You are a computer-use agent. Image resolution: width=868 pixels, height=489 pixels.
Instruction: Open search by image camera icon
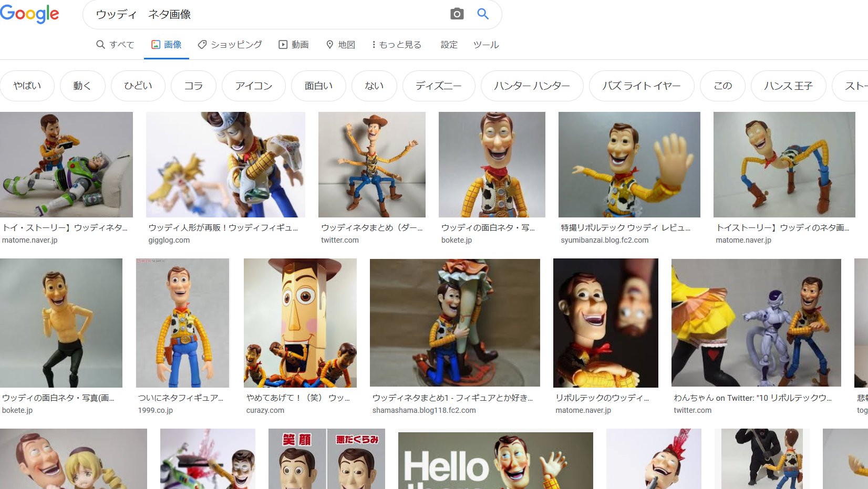(457, 14)
